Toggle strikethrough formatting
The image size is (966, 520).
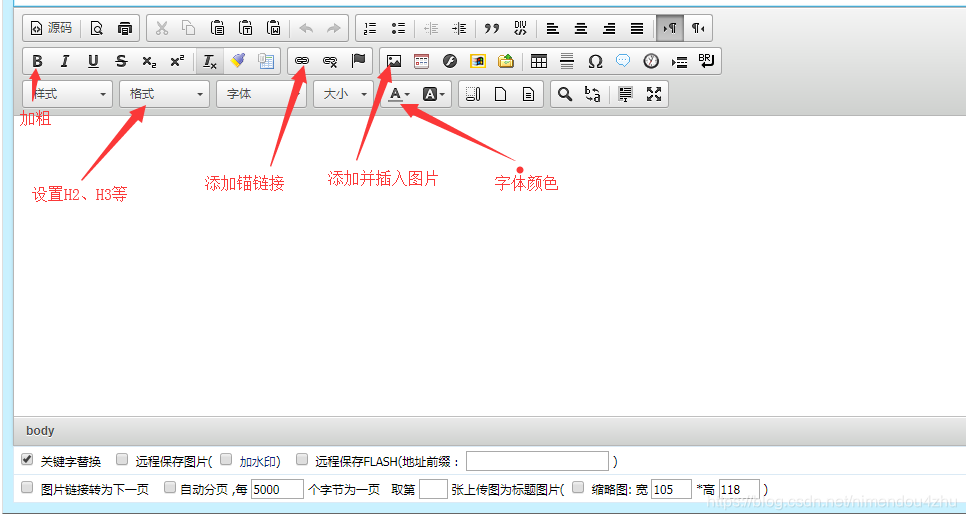tap(121, 61)
